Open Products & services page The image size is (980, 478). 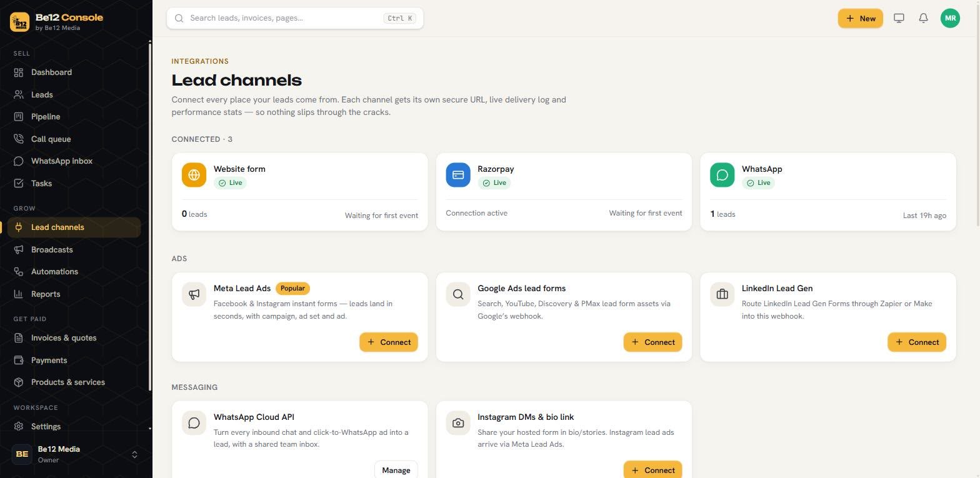[x=74, y=382]
